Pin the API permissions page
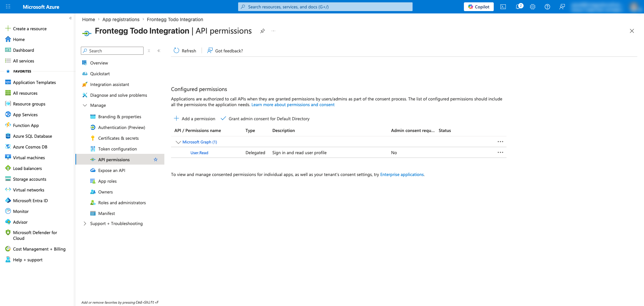This screenshot has height=306, width=644. (x=263, y=31)
